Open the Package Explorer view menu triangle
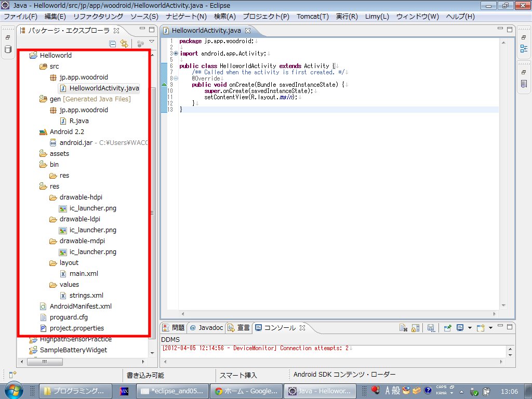Viewport: 532px width, 399px height. (x=152, y=42)
